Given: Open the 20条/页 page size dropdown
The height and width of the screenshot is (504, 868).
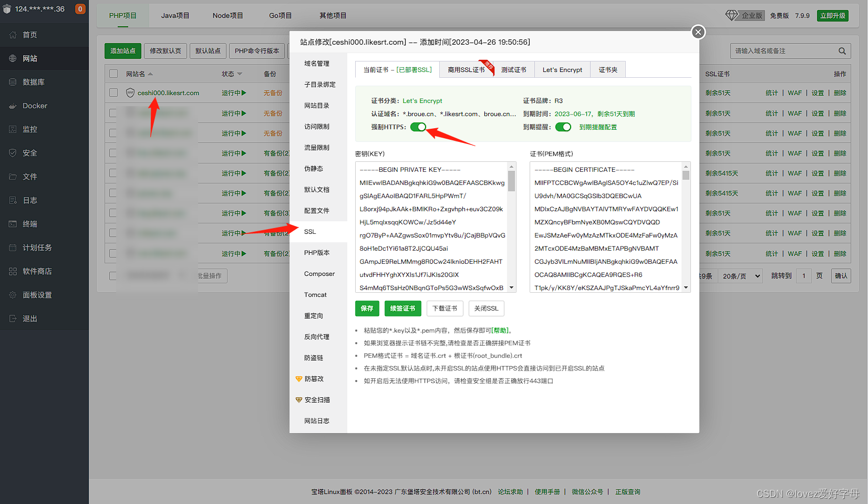Looking at the screenshot, I should 741,276.
